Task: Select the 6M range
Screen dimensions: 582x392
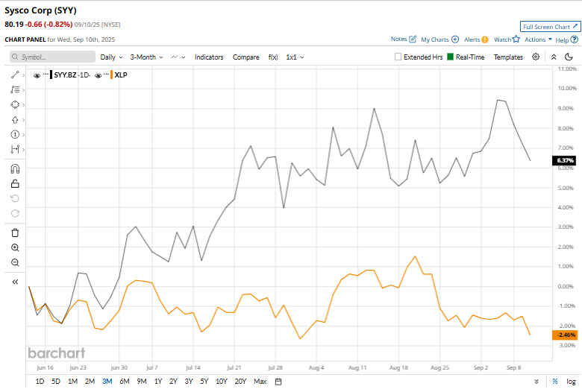Action: pyautogui.click(x=125, y=382)
